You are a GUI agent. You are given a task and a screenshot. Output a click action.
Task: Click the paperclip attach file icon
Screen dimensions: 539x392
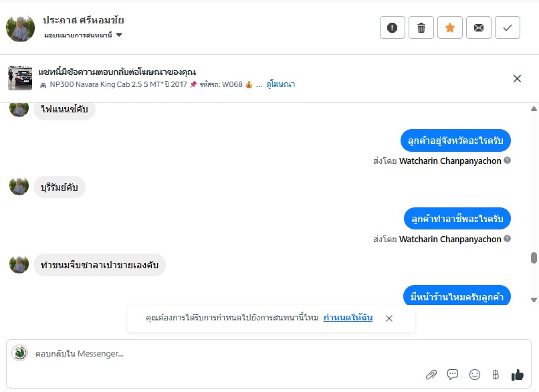pos(431,375)
